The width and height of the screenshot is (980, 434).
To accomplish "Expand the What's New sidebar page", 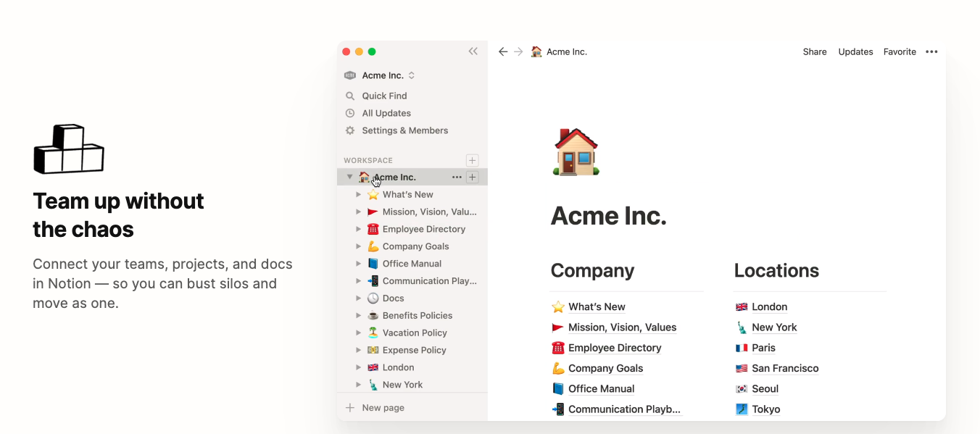I will coord(358,194).
